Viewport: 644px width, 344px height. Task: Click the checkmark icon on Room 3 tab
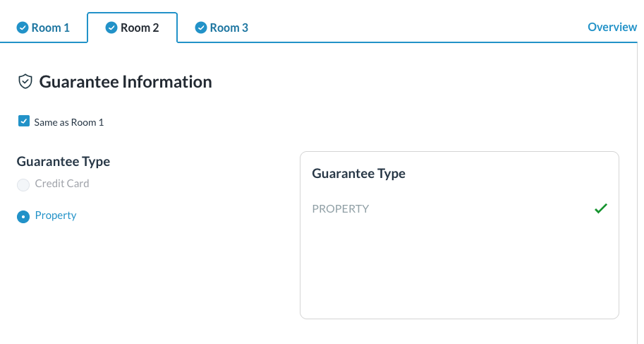click(x=200, y=28)
